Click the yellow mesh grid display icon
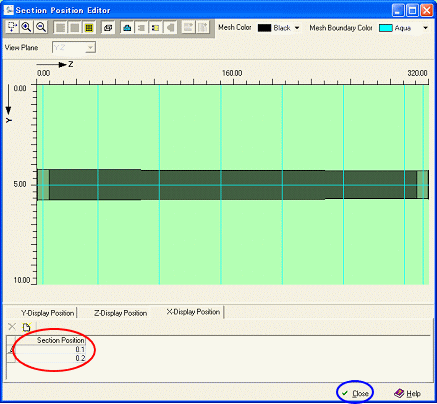 [89, 28]
